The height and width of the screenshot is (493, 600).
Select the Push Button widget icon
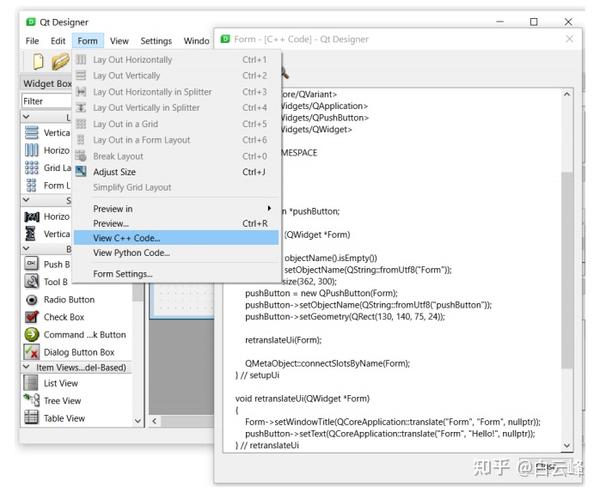pyautogui.click(x=31, y=264)
